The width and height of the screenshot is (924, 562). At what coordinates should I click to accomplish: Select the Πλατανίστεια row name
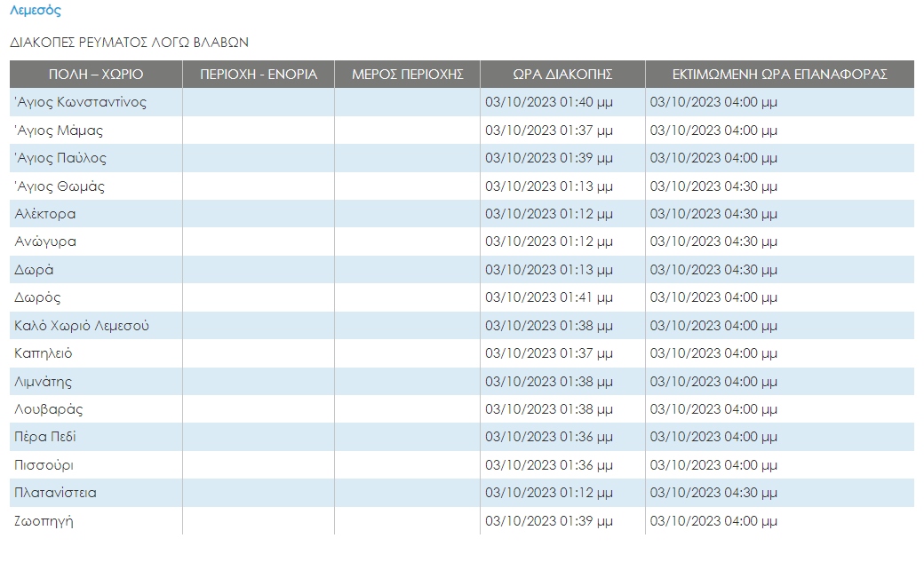coord(55,493)
